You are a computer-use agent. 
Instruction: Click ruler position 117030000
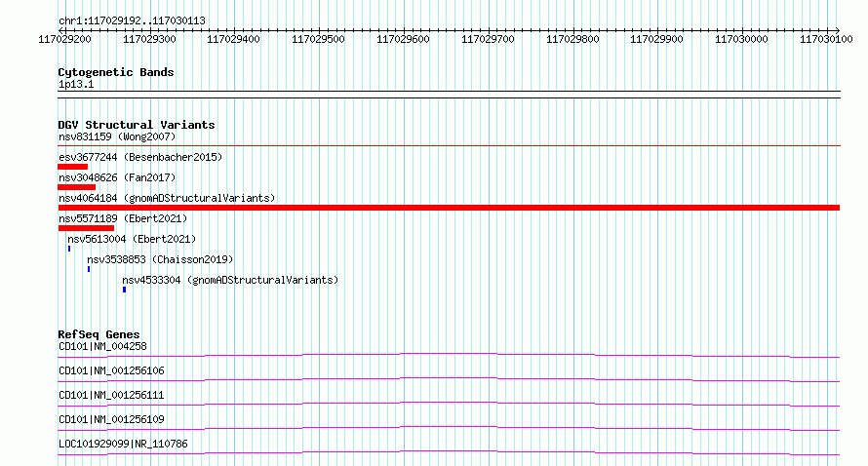(741, 39)
